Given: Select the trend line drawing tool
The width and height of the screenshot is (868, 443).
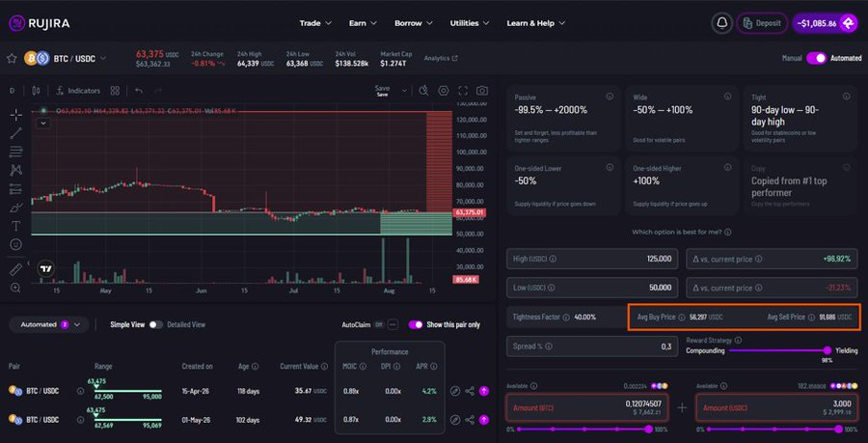Looking at the screenshot, I should 16,133.
